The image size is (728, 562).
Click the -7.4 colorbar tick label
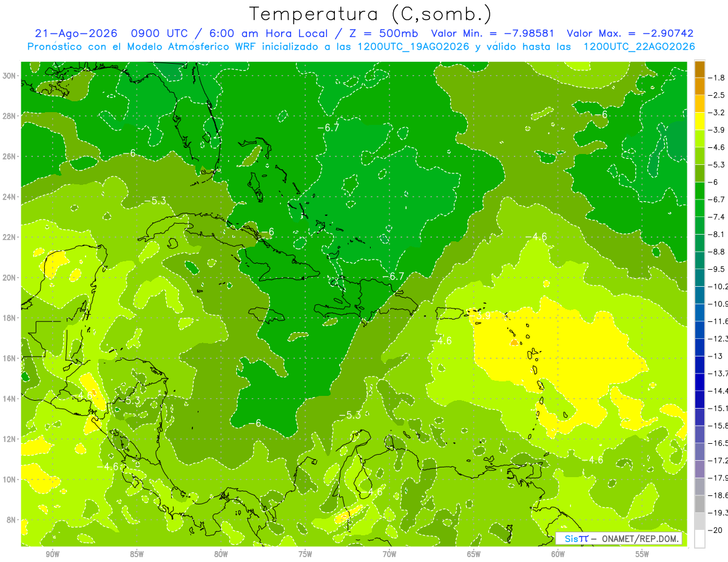[x=717, y=217]
